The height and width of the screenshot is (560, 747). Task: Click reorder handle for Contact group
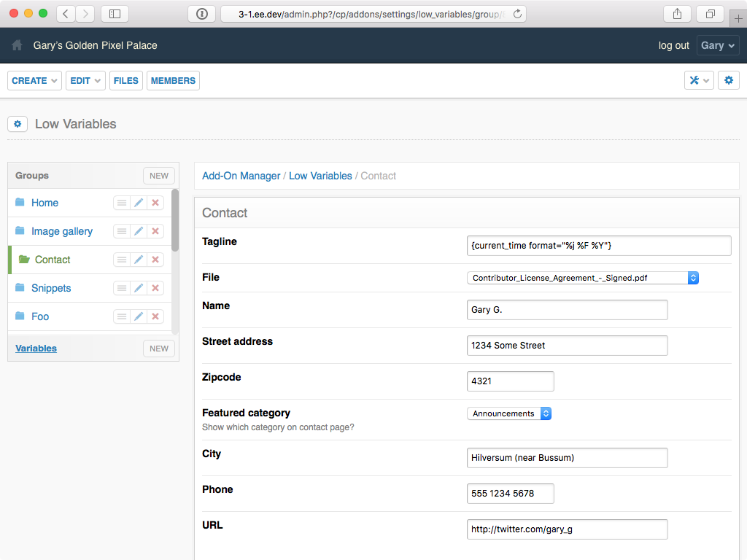point(122,260)
